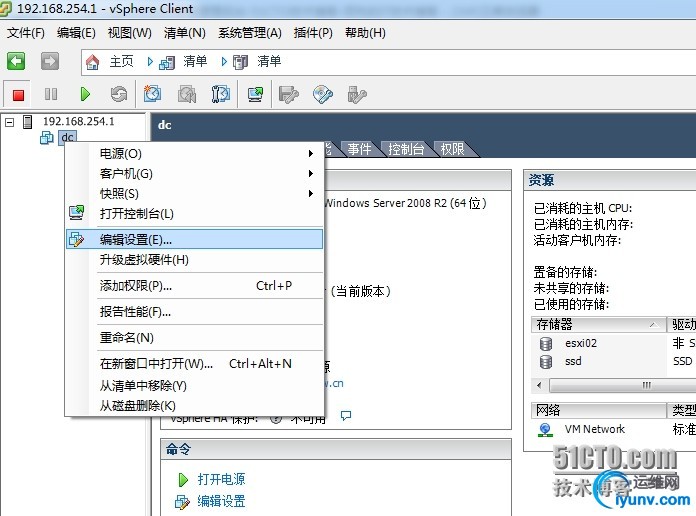Screen dimensions: 696x516
Task: Choose 添加权限(P)... menu entry
Action: tap(194, 286)
